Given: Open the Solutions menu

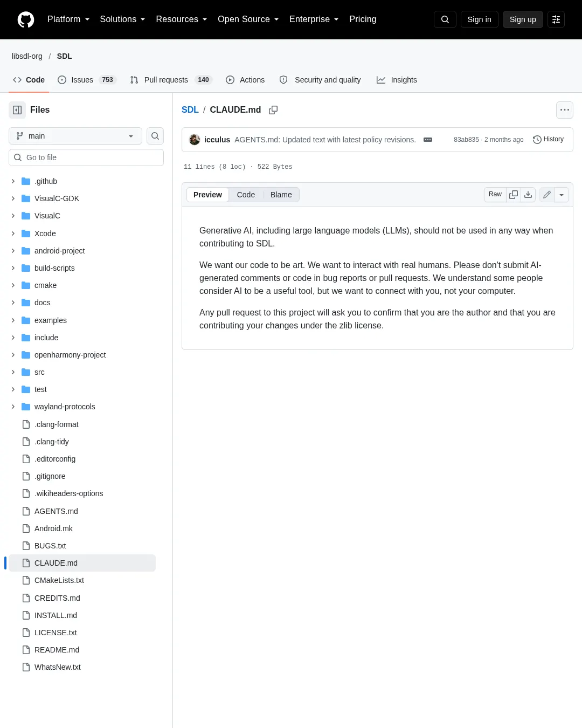Looking at the screenshot, I should (122, 19).
